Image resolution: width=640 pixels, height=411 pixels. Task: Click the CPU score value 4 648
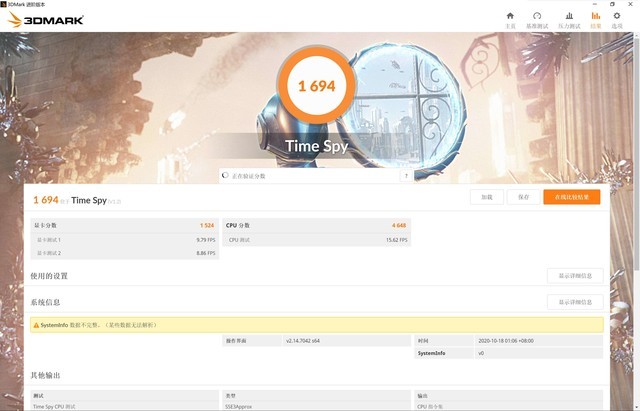pos(399,225)
